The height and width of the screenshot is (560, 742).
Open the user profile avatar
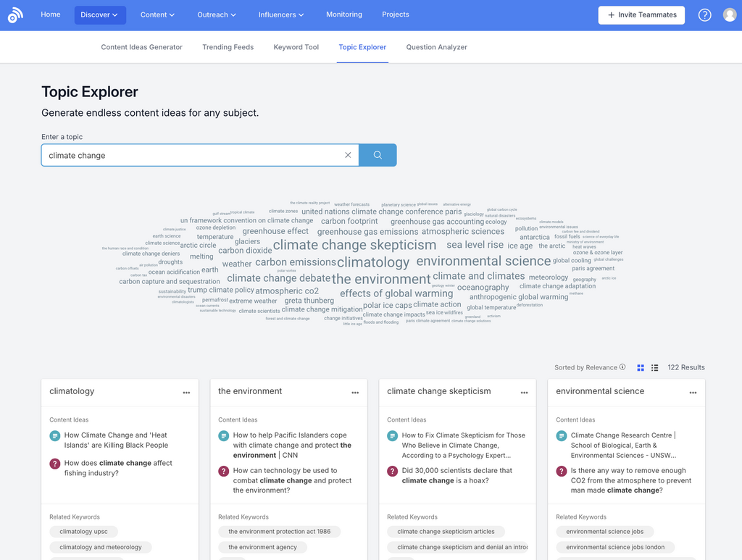click(x=730, y=15)
